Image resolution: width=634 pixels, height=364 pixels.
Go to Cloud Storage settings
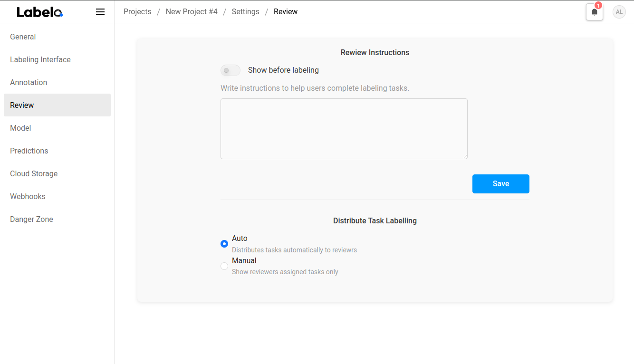pyautogui.click(x=57, y=173)
